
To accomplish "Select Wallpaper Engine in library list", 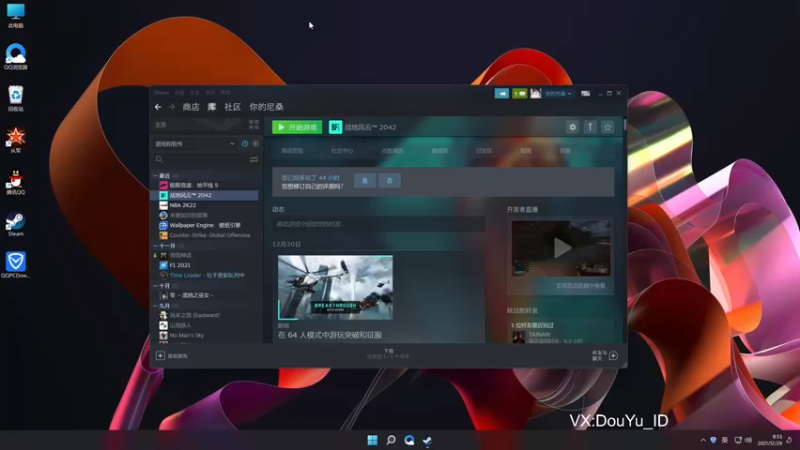I will click(206, 225).
